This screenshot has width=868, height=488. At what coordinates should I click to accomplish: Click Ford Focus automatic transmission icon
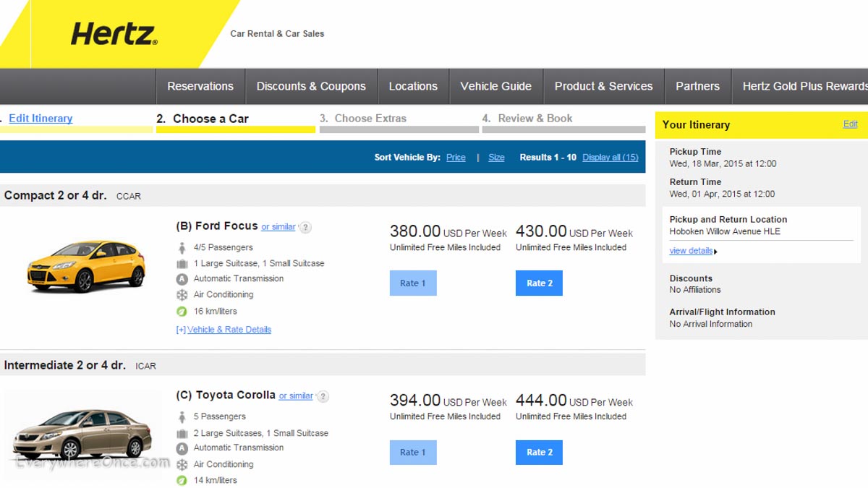tap(182, 279)
